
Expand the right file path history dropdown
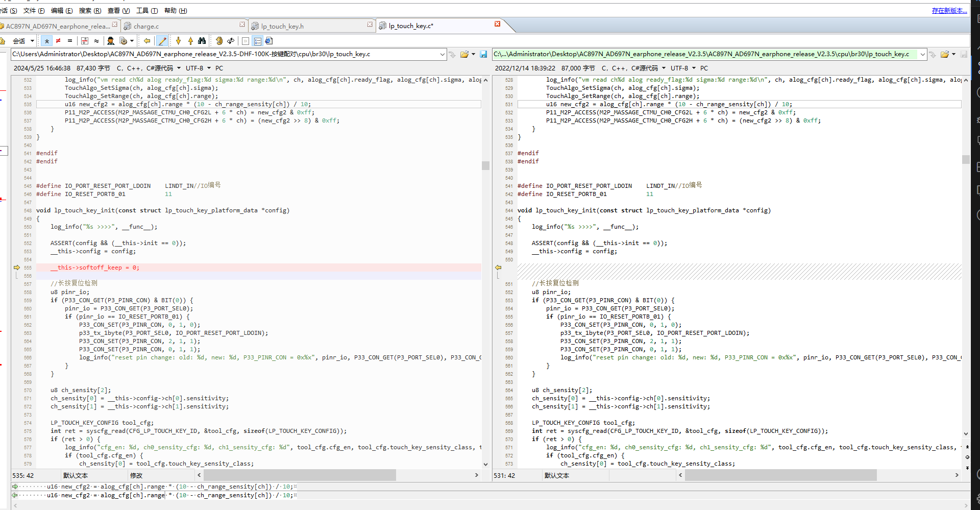click(923, 54)
